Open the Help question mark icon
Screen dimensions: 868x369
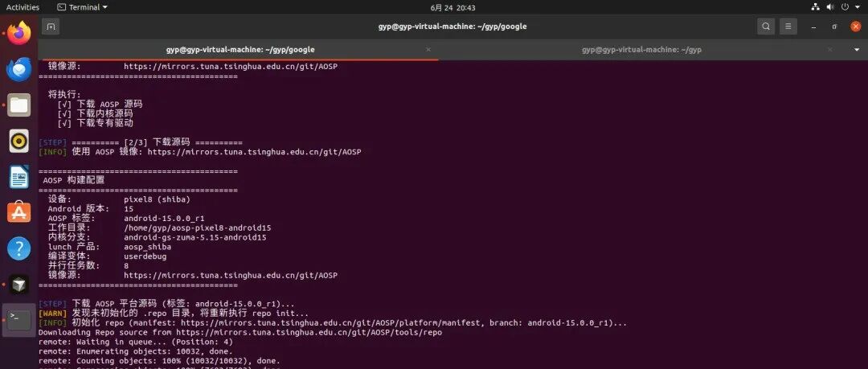pyautogui.click(x=18, y=248)
